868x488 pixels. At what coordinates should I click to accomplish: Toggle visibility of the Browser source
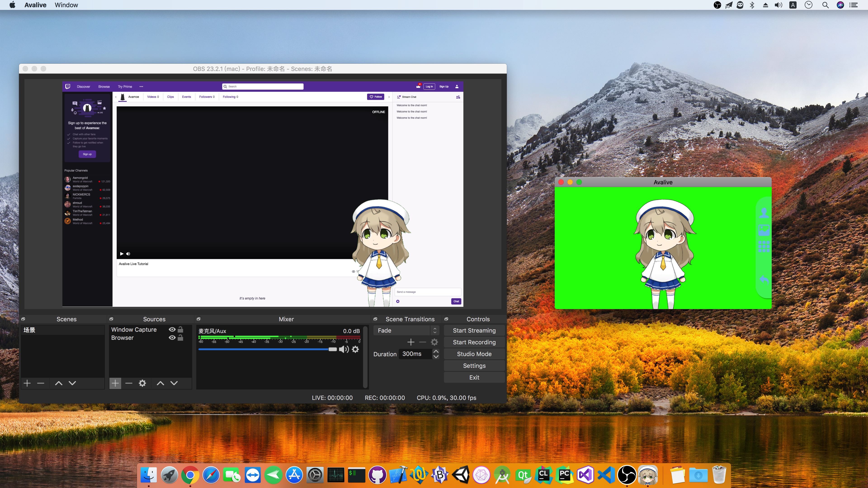tap(172, 338)
